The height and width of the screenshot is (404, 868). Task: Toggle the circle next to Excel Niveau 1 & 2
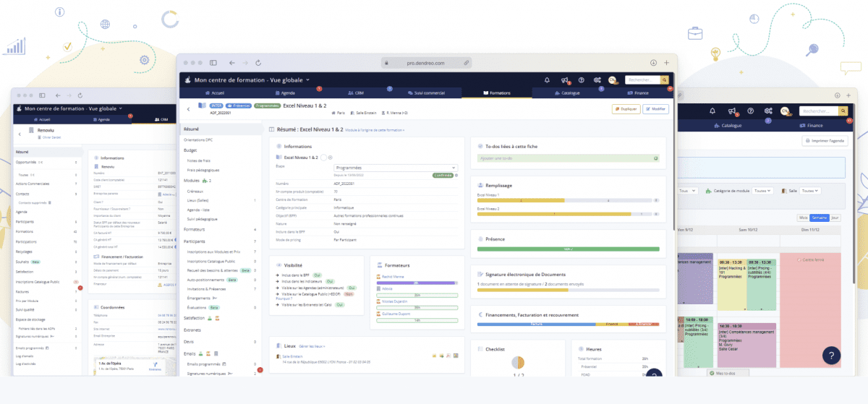[x=322, y=158]
